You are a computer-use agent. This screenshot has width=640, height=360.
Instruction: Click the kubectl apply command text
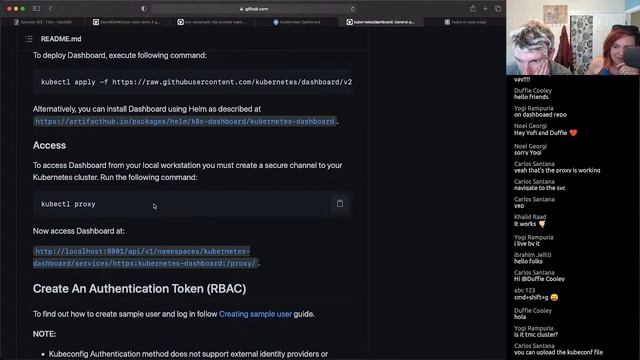196,82
